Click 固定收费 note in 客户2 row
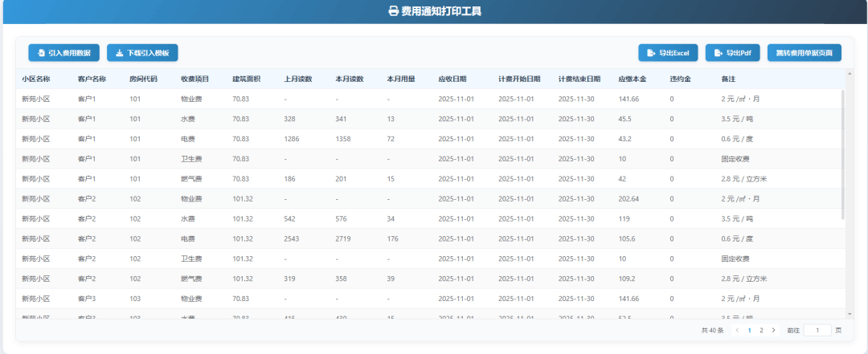This screenshot has width=868, height=354. 735,258
